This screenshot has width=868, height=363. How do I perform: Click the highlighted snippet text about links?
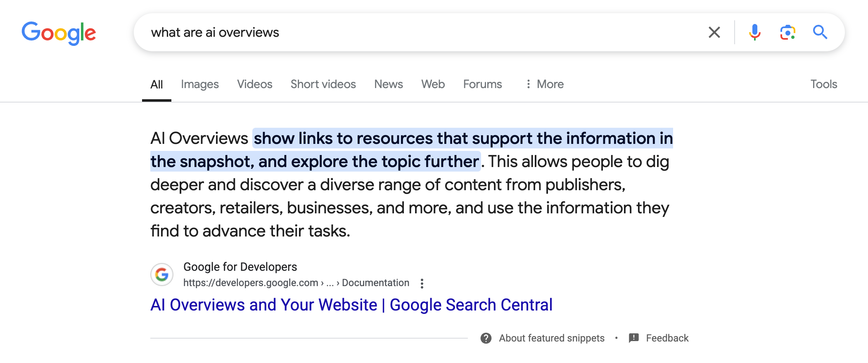412,150
